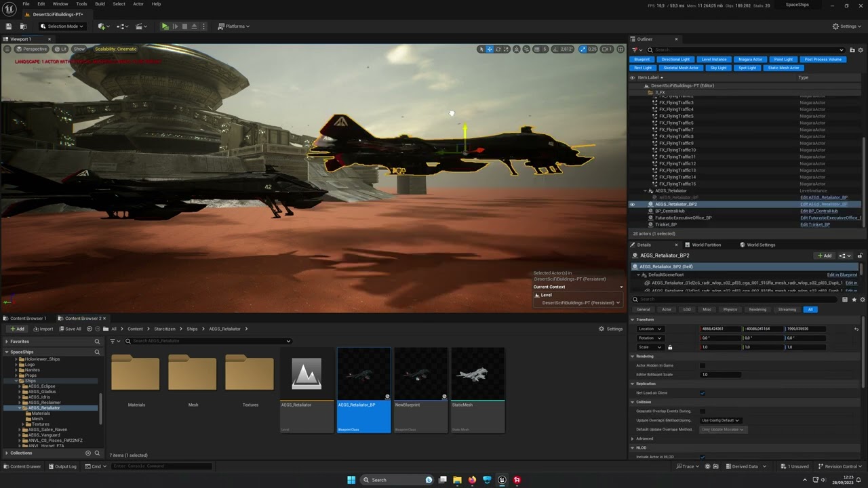Open the viewport hamburger options menu
The height and width of the screenshot is (488, 868).
pos(7,49)
